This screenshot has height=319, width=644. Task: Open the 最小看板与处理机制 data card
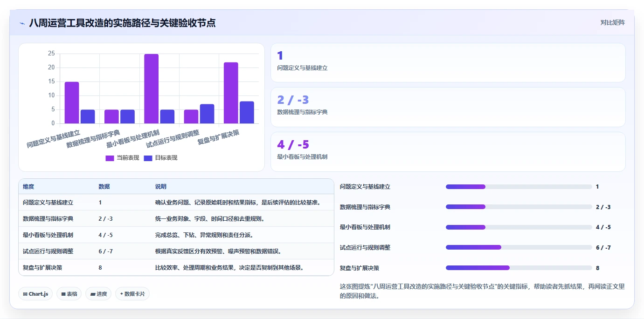[448, 152]
